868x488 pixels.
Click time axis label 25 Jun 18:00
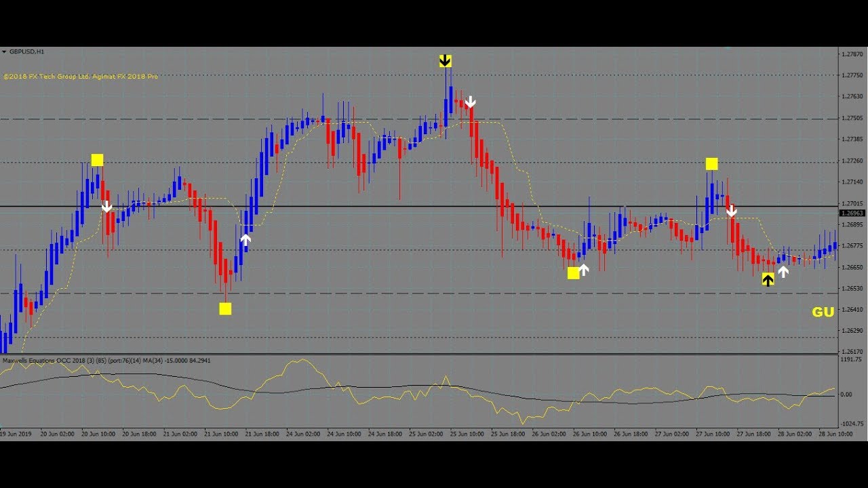(509, 433)
